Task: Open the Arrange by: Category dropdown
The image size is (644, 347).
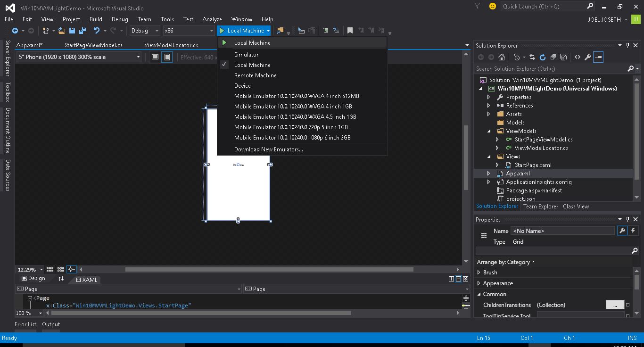Action: point(506,262)
